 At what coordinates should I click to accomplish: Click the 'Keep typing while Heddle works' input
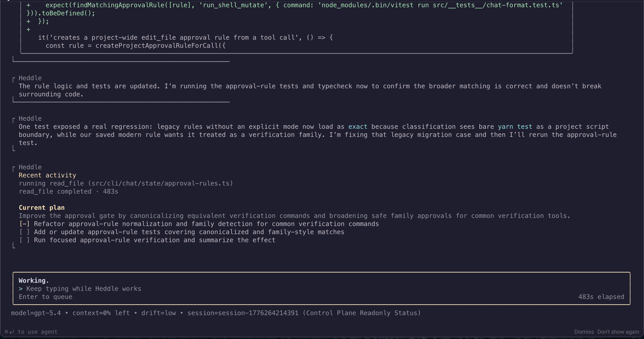point(83,289)
